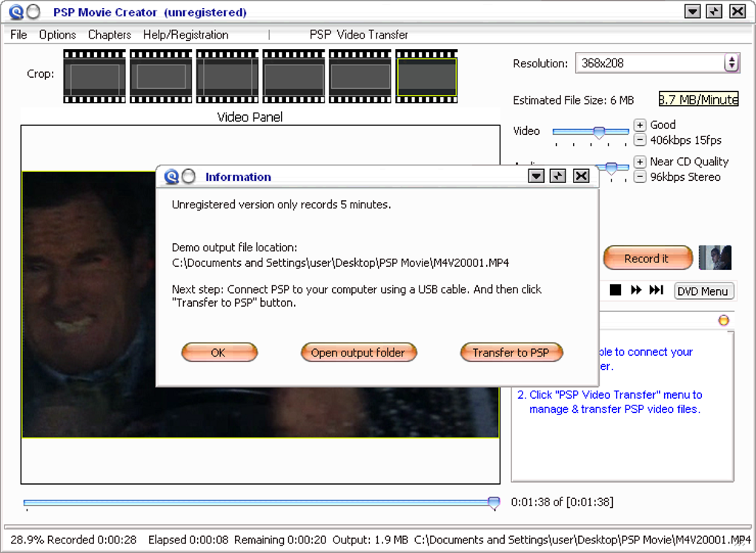
Task: Open the File menu
Action: coord(19,35)
